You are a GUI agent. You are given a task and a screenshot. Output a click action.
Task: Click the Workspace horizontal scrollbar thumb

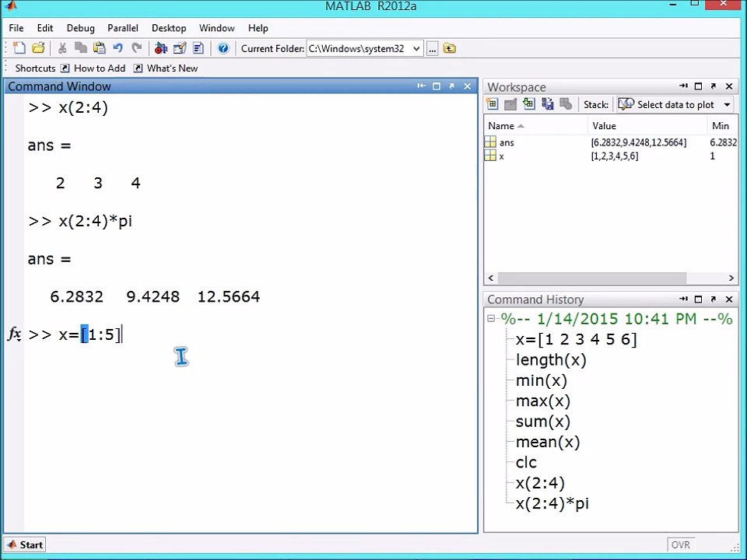pos(592,278)
